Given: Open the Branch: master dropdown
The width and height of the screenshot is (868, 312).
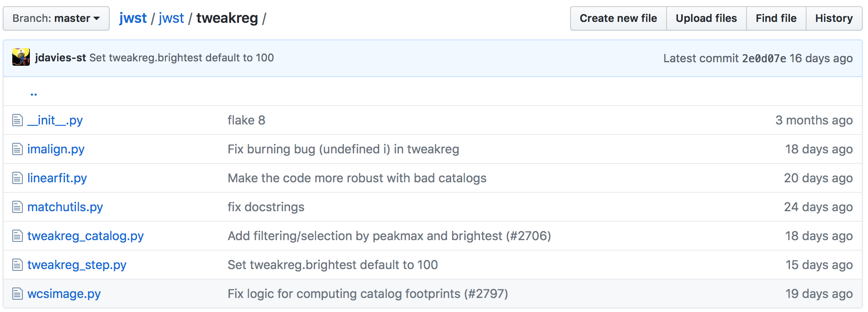Looking at the screenshot, I should (56, 18).
